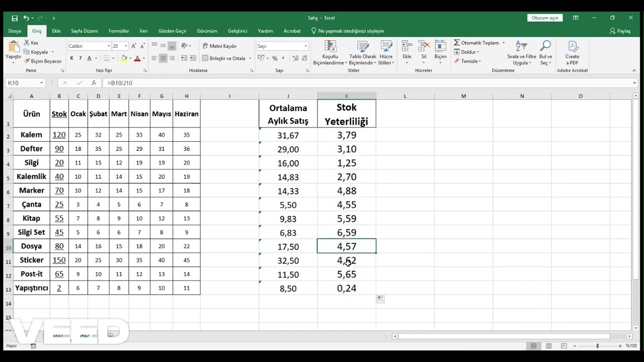This screenshot has height=362, width=644.
Task: Click the Undo arrow in the title bar
Action: pos(26,18)
